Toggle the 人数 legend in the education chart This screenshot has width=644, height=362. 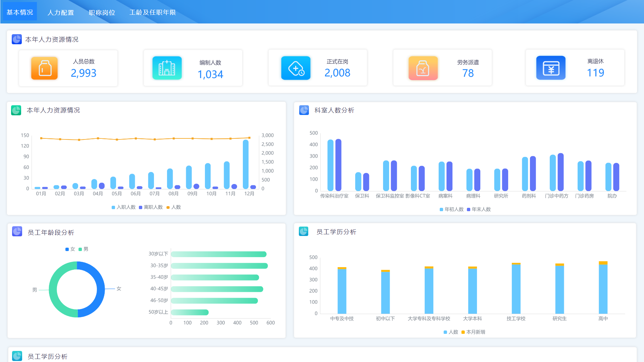(x=451, y=332)
